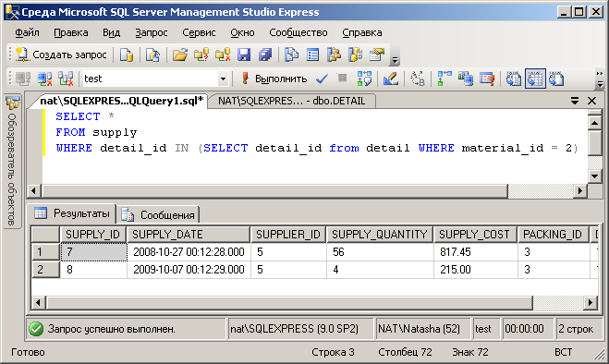Screen dimensions: 609x364
Task: Open the Обозреватель объектов side panel
Action: tap(12, 162)
